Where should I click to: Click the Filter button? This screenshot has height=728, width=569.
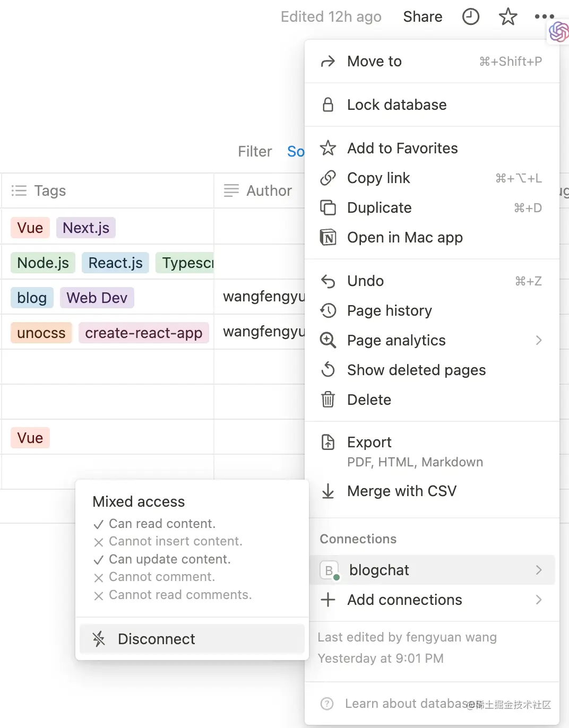click(x=255, y=152)
